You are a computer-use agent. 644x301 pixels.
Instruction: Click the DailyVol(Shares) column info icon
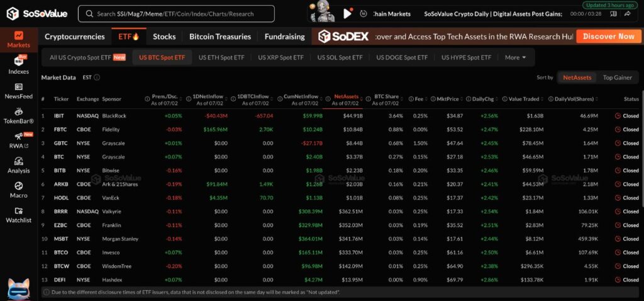coord(550,99)
